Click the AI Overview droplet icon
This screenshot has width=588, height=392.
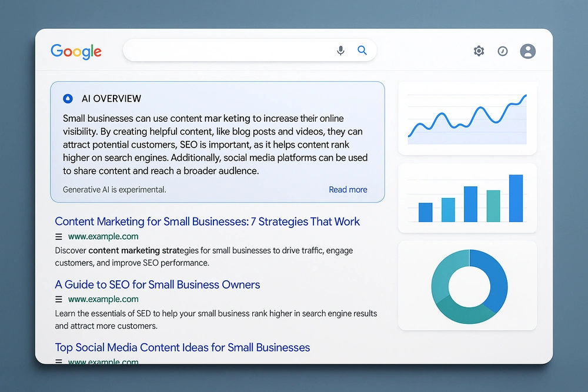coord(68,98)
